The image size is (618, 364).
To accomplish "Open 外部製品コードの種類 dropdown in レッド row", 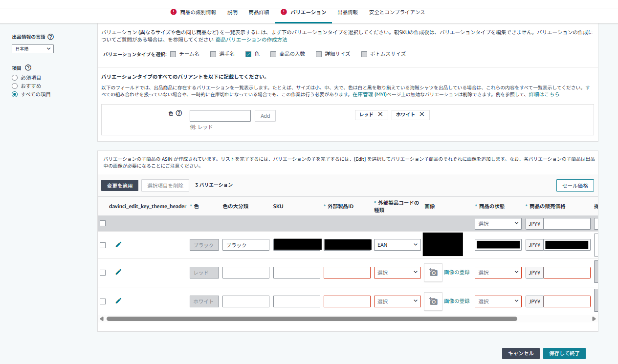I will (x=397, y=273).
